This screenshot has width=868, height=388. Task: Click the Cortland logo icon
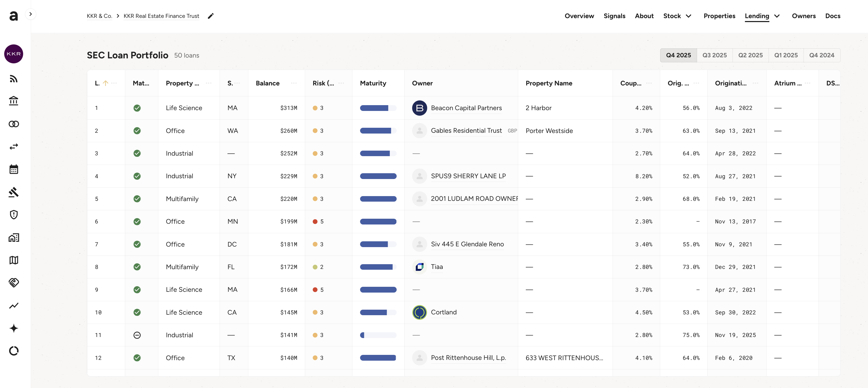(x=420, y=312)
